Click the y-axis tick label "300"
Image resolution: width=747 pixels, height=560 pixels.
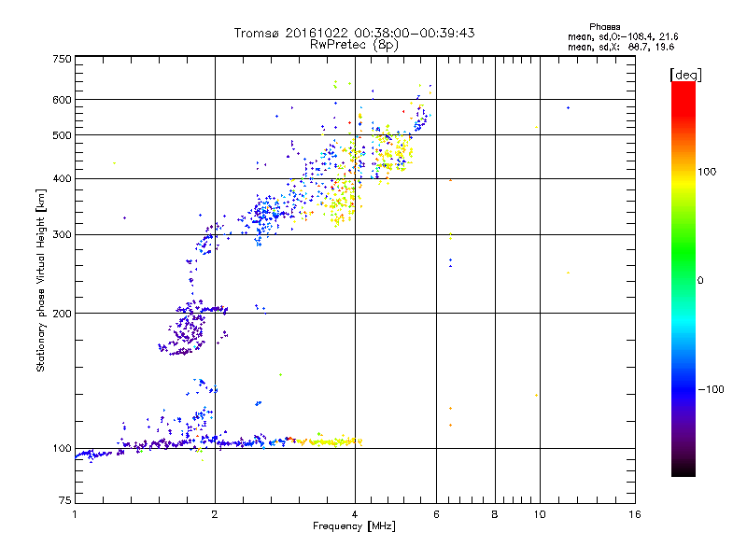coord(63,235)
